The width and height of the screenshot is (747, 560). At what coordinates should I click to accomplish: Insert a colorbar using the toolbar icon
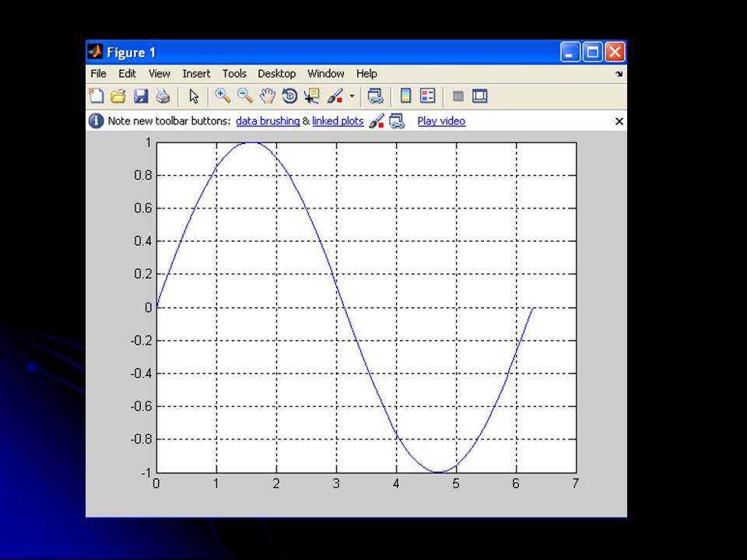point(405,96)
